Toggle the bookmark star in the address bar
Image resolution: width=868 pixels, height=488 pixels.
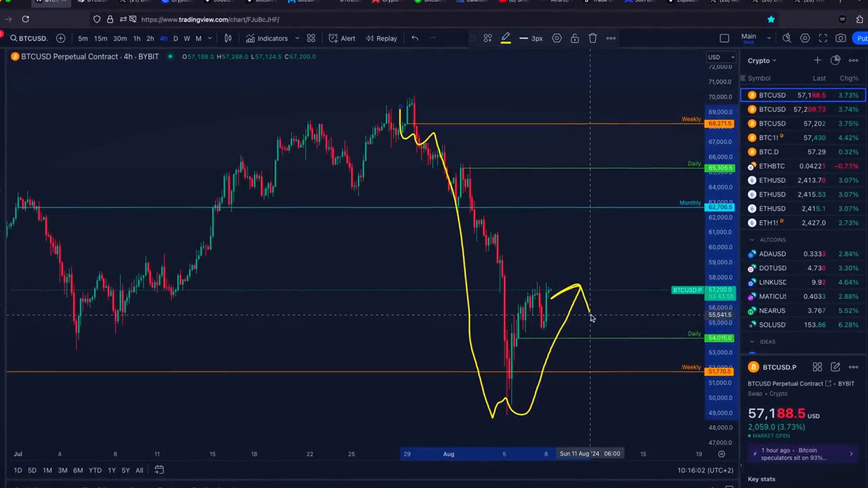pos(771,19)
